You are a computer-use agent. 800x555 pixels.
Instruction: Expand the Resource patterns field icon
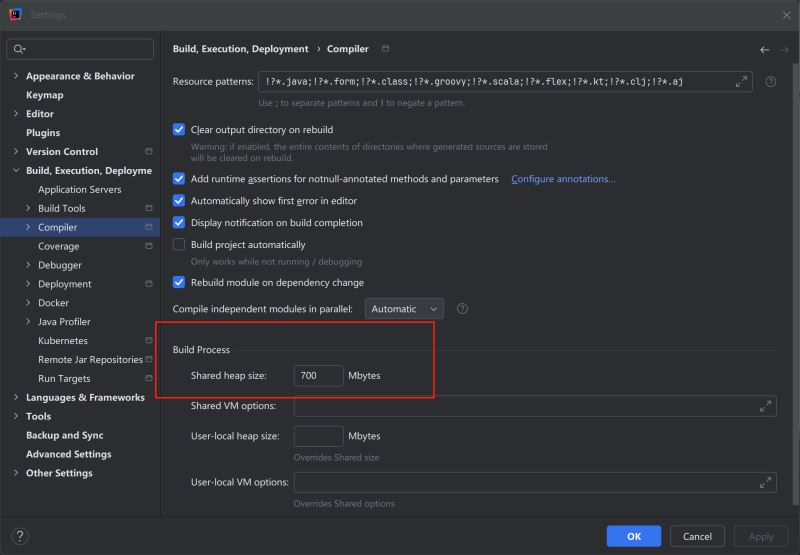pyautogui.click(x=742, y=82)
